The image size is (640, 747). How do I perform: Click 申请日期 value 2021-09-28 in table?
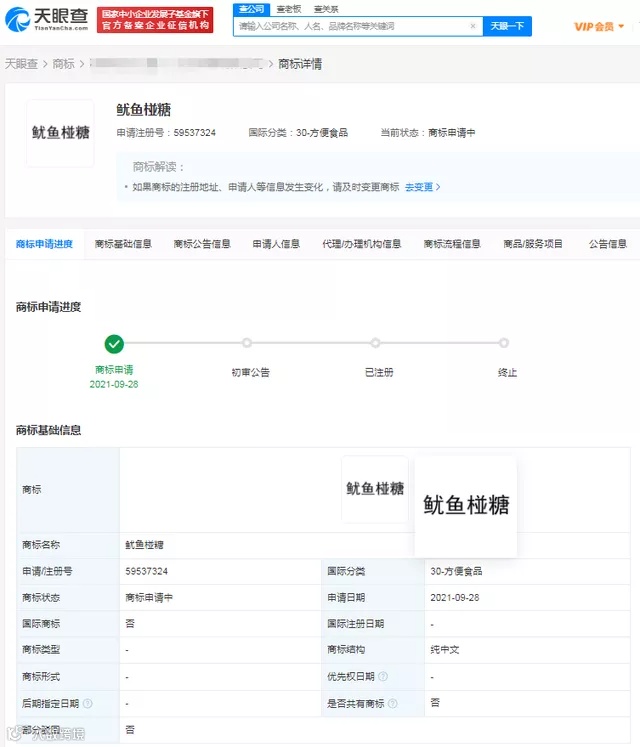point(455,597)
